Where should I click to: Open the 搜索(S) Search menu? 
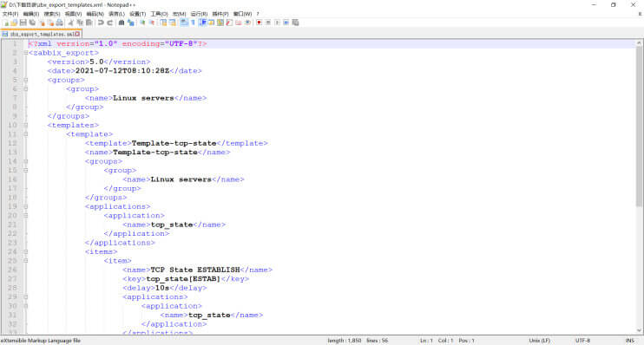52,14
